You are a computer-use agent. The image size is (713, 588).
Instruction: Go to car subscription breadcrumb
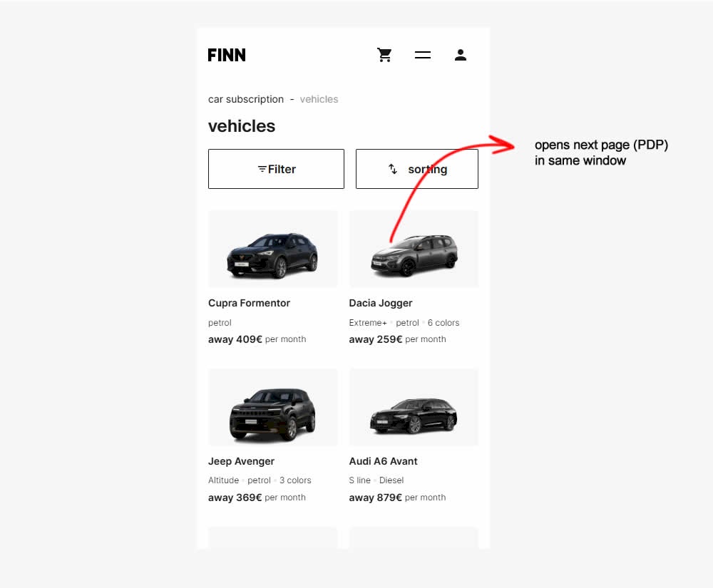coord(246,99)
